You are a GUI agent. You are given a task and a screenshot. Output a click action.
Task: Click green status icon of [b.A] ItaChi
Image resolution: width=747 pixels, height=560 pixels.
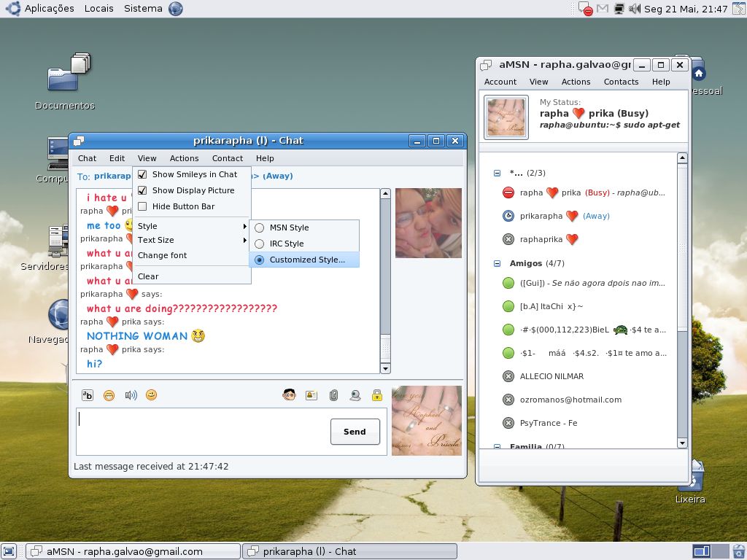[x=508, y=306]
